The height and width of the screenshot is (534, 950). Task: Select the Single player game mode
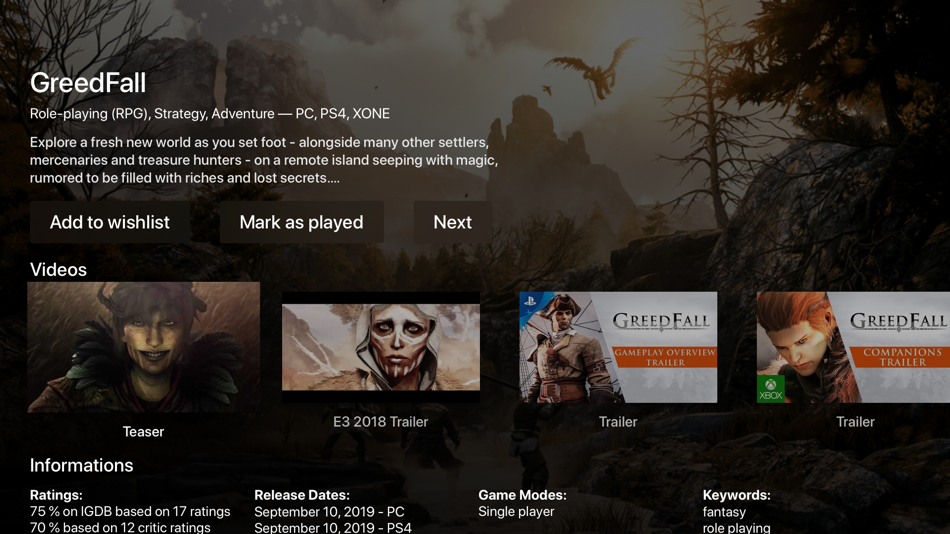[x=516, y=512]
